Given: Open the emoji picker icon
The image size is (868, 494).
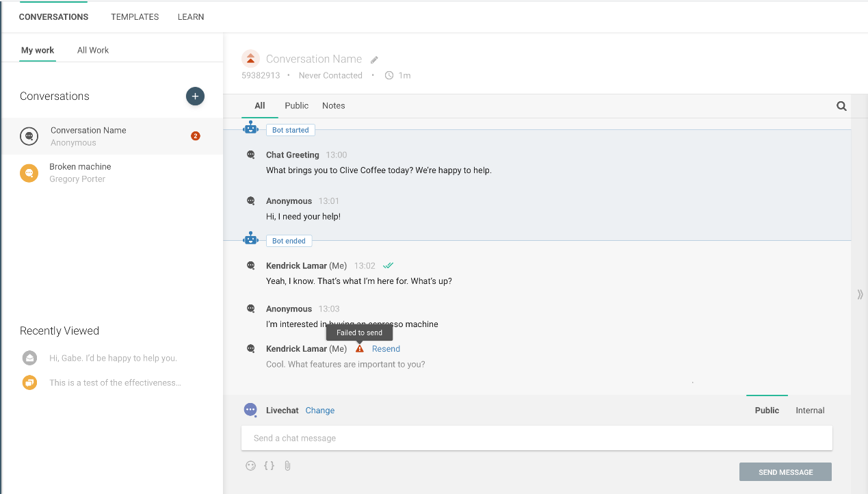Looking at the screenshot, I should click(250, 466).
